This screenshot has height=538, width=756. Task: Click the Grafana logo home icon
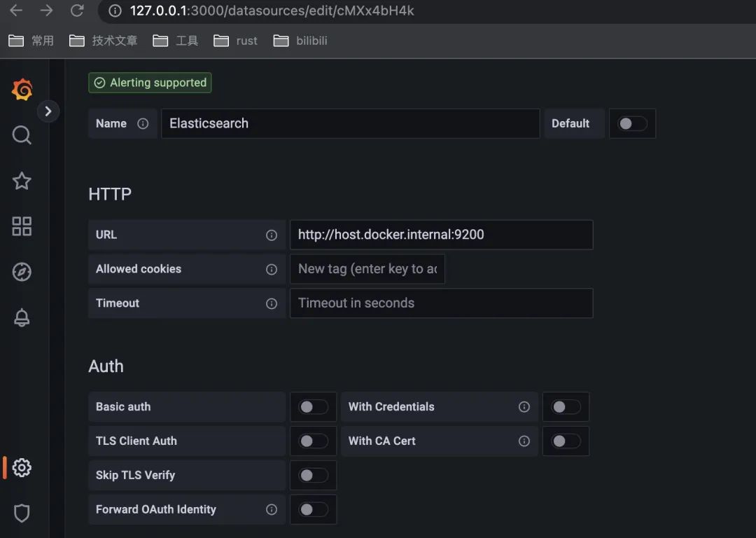[22, 90]
